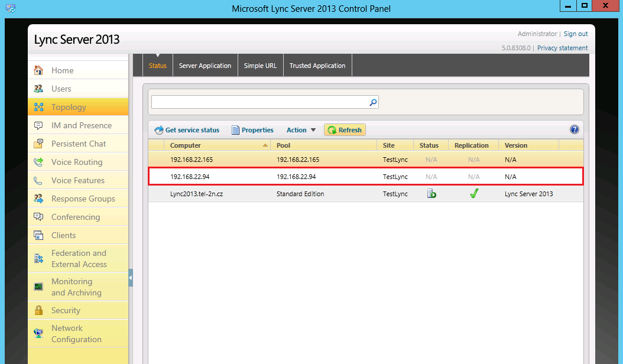This screenshot has height=364, width=623.
Task: Sort by the Computer column header
Action: 186,145
